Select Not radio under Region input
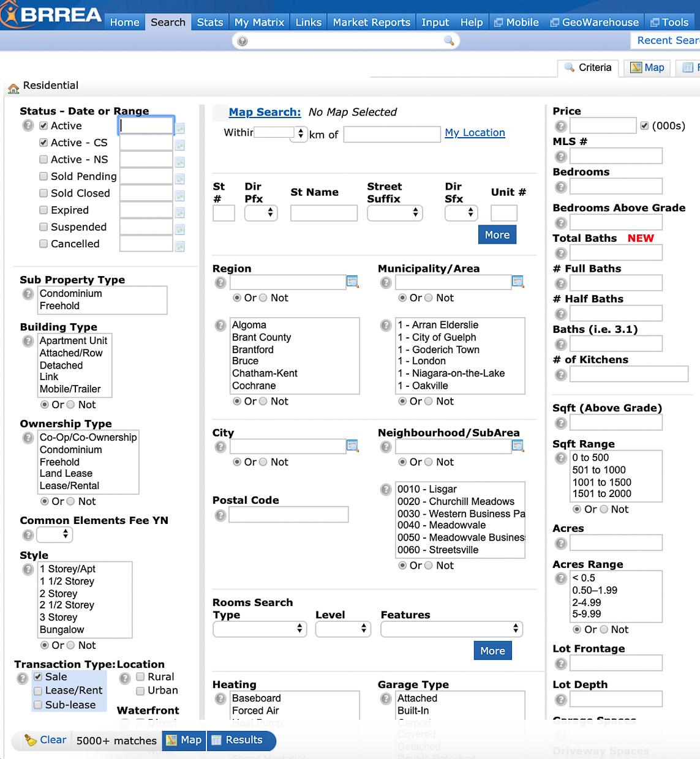Screen dimensions: 700x759 point(263,298)
